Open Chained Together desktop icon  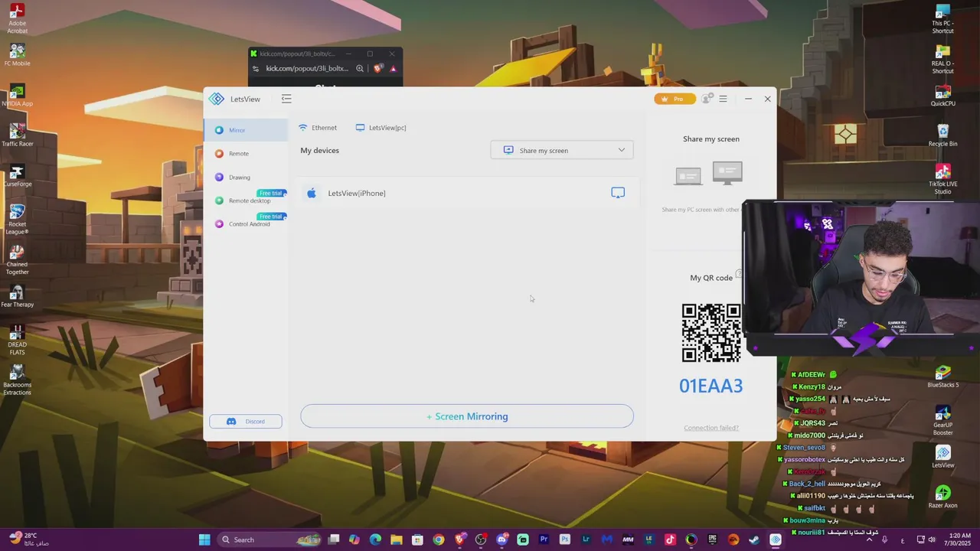point(17,259)
